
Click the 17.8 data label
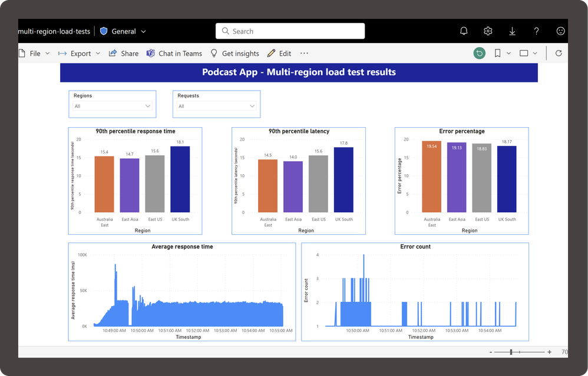343,143
